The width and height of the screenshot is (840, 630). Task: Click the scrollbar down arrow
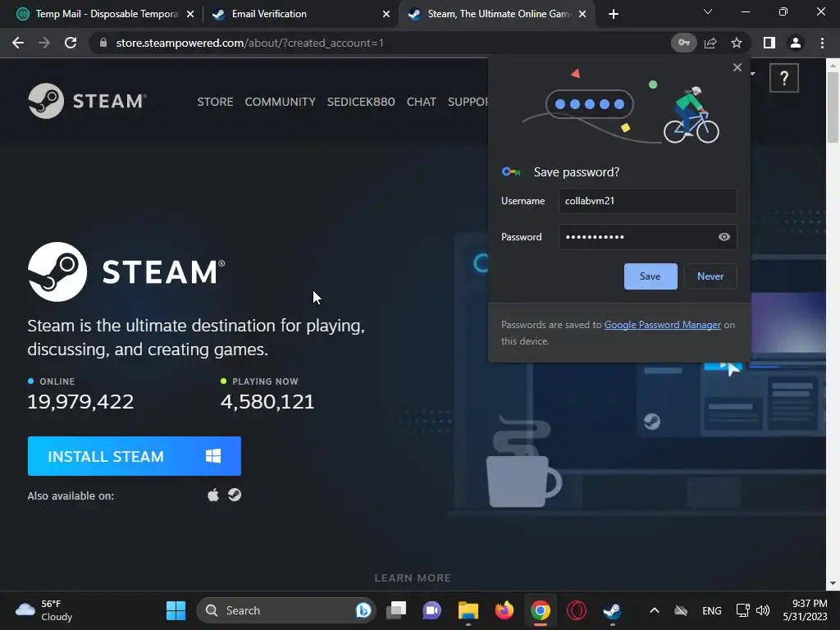(833, 583)
